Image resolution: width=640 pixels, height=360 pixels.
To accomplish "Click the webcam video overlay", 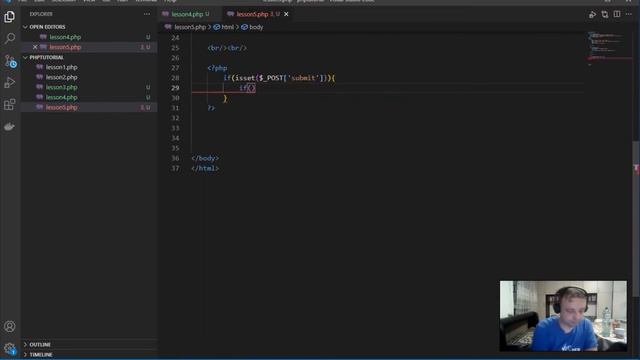I will (x=563, y=316).
